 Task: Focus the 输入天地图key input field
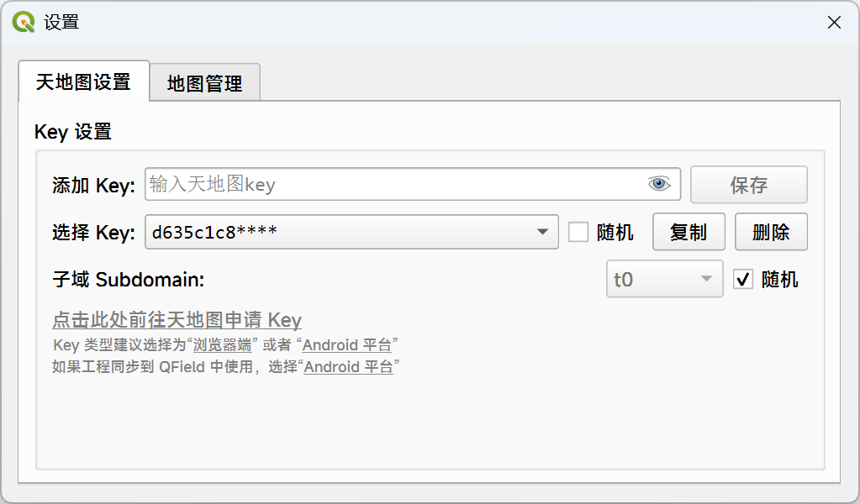click(393, 184)
